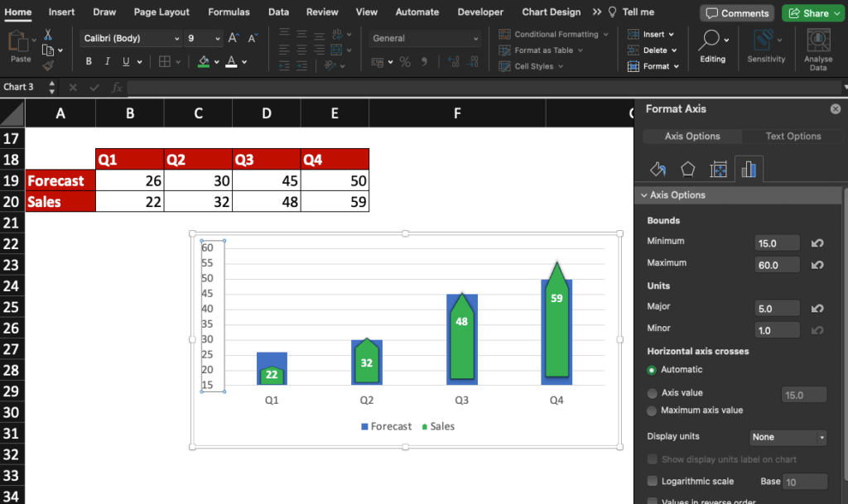The width and height of the screenshot is (848, 504).
Task: Select the Axis value radio button
Action: tap(653, 392)
